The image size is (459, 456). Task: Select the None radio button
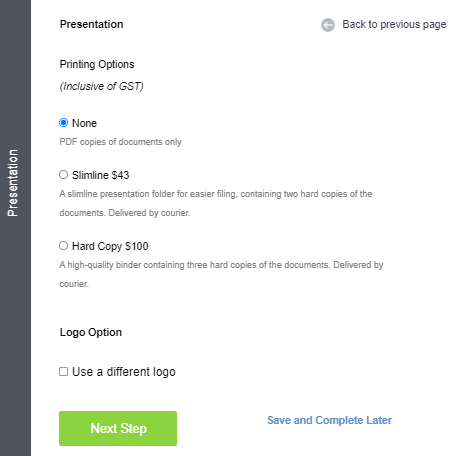[63, 123]
